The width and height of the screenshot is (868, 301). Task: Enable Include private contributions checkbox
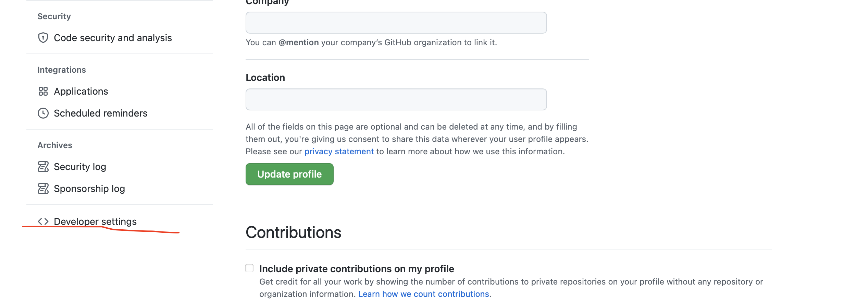click(x=249, y=268)
